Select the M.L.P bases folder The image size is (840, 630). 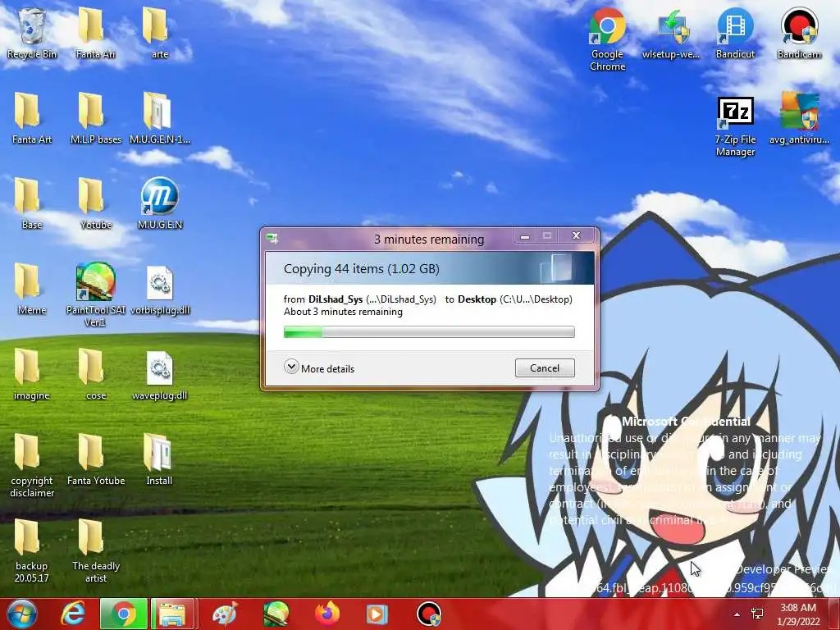pyautogui.click(x=95, y=119)
